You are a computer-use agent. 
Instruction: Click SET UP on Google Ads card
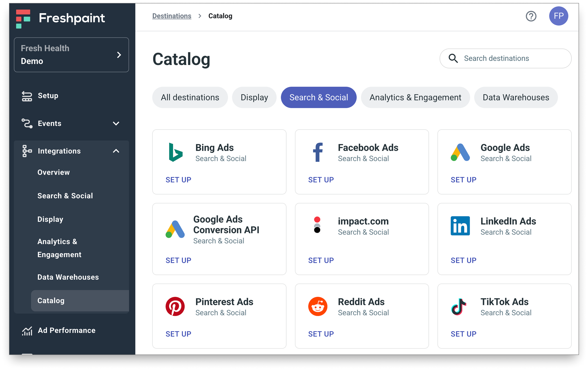463,180
